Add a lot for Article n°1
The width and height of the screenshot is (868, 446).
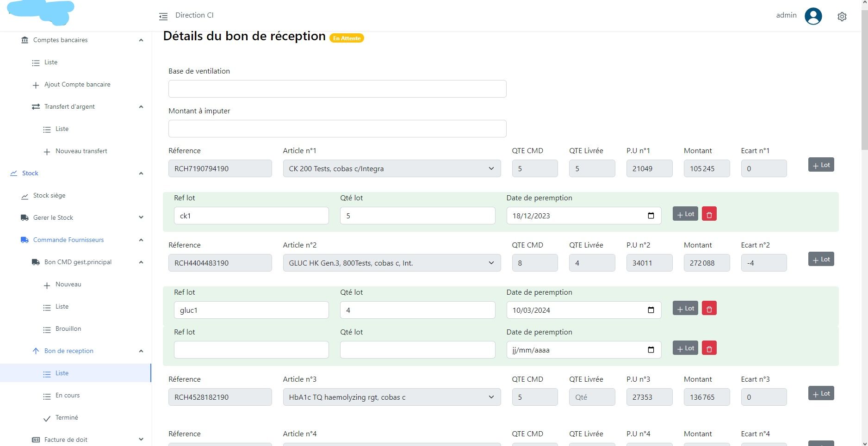point(821,165)
